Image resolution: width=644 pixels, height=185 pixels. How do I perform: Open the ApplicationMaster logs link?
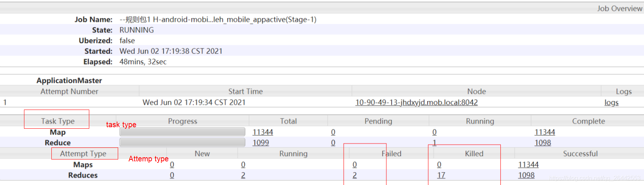click(x=611, y=102)
